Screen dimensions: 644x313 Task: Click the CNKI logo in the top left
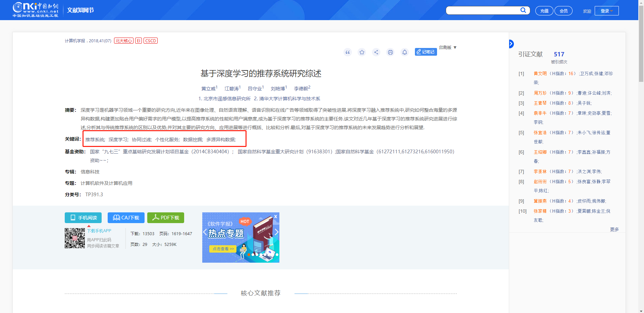tap(35, 9)
